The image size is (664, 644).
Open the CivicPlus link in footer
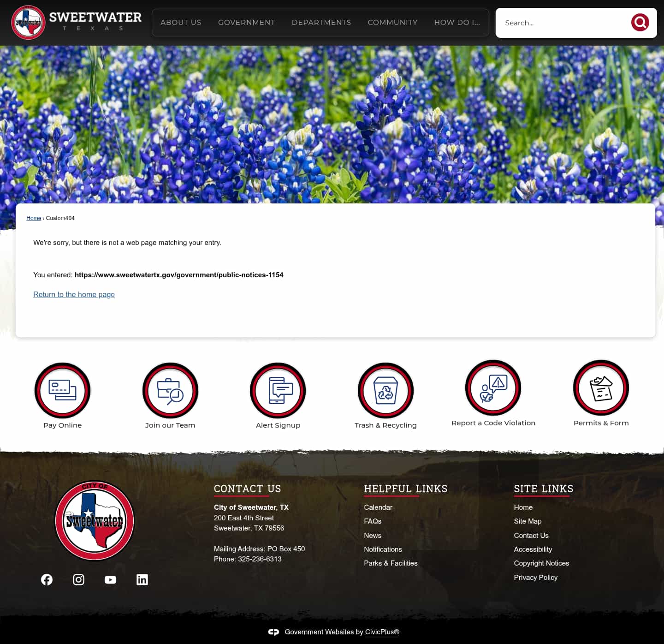tap(382, 632)
